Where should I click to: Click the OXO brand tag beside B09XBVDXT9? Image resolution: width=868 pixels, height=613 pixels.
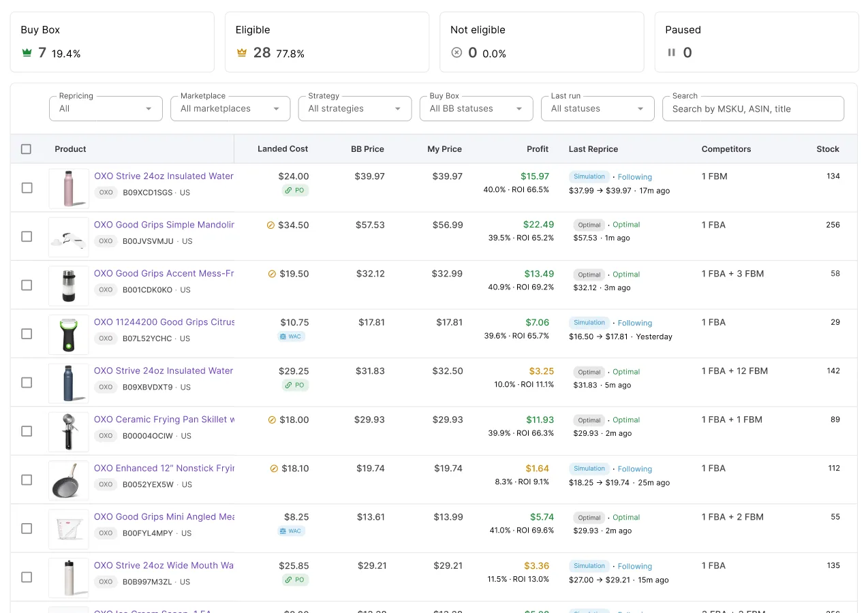click(106, 387)
